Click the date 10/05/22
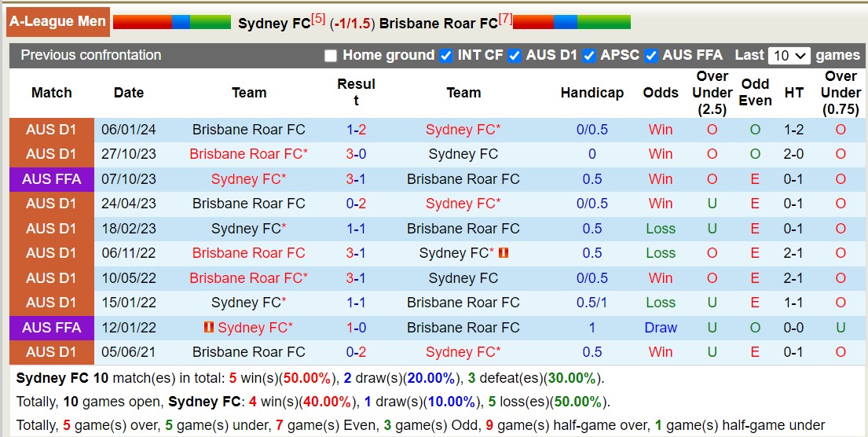This screenshot has width=868, height=437. point(128,278)
